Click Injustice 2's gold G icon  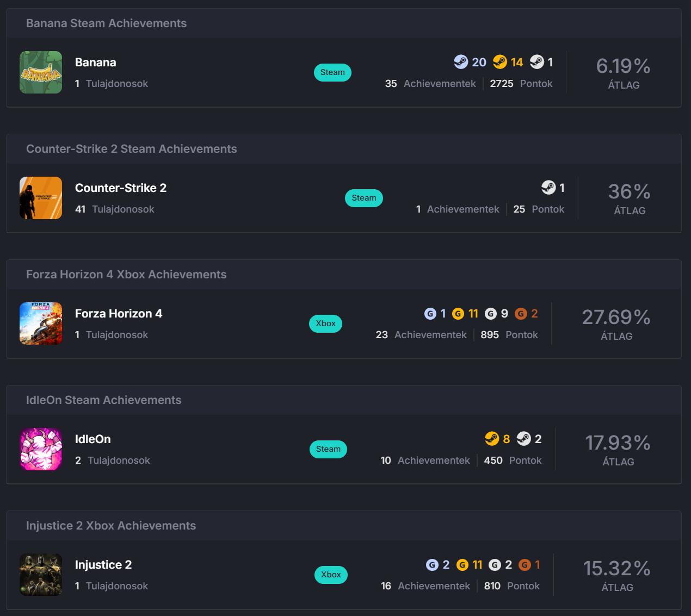[462, 565]
